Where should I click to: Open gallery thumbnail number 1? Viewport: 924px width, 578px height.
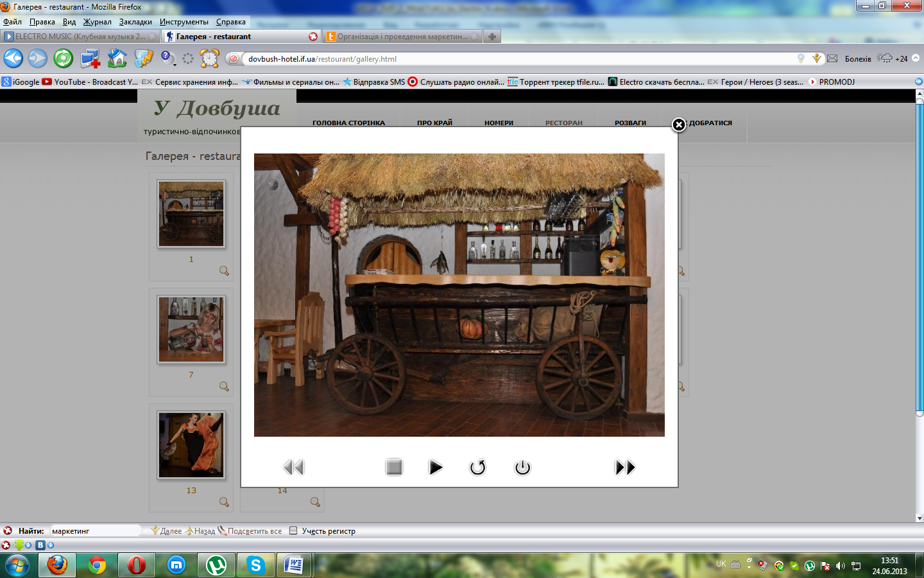coord(191,214)
